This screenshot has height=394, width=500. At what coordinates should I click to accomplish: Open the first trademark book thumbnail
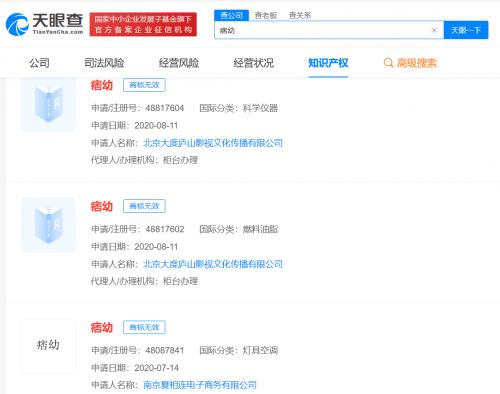[x=49, y=104]
